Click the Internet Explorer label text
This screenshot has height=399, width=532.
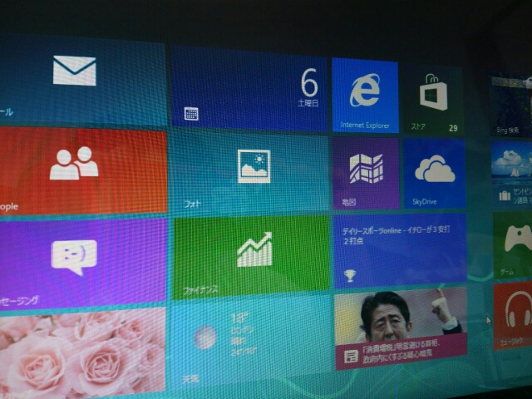pyautogui.click(x=365, y=126)
